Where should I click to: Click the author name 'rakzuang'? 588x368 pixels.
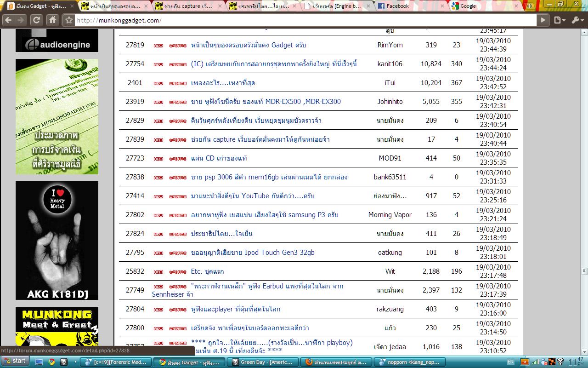390,309
